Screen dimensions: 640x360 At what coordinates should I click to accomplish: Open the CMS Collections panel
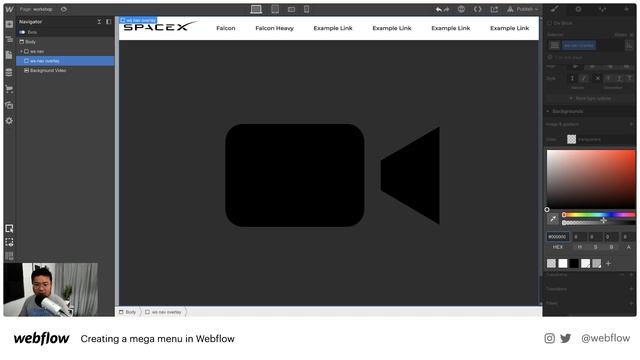[9, 72]
